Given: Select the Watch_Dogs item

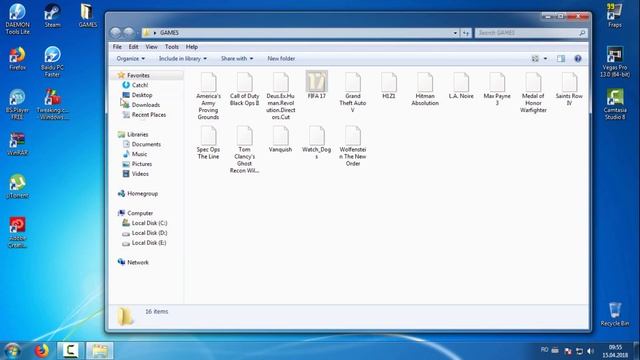Looking at the screenshot, I should tap(316, 143).
